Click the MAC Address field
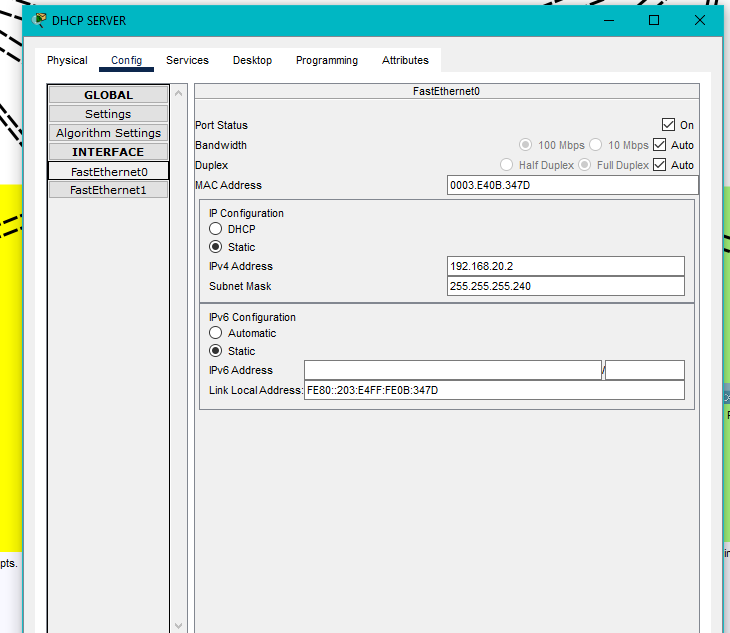Viewport: 730px width, 633px height. point(571,185)
